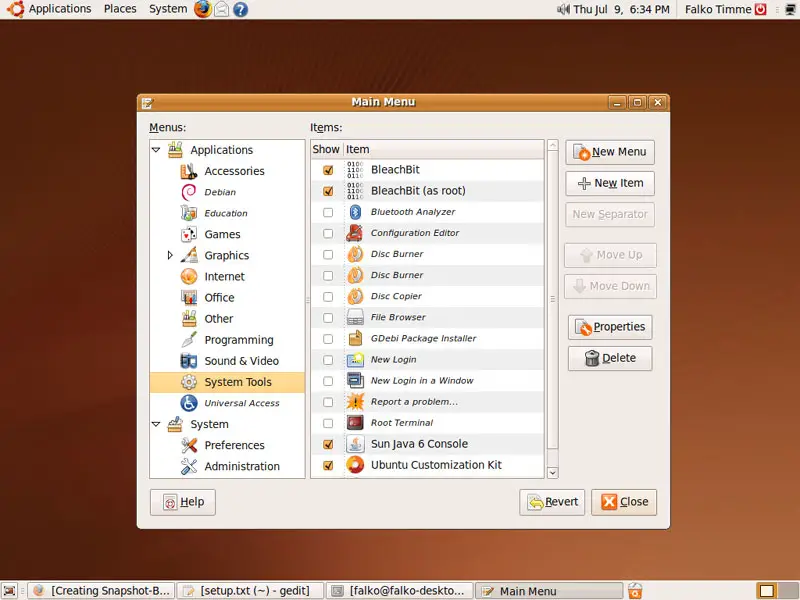Open the Applications menu in top panel
The image size is (800, 600).
tap(60, 9)
